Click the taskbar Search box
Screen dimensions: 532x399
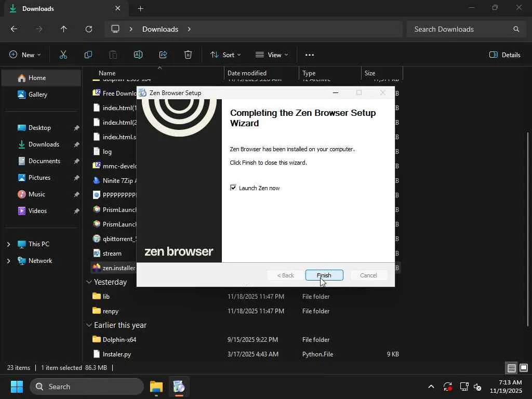coord(87,387)
